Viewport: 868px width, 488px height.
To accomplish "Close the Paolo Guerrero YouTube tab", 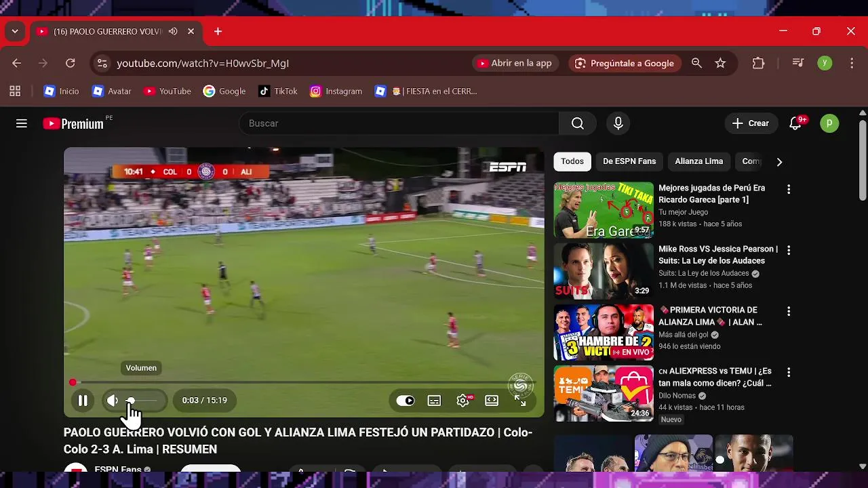I will 191,31.
